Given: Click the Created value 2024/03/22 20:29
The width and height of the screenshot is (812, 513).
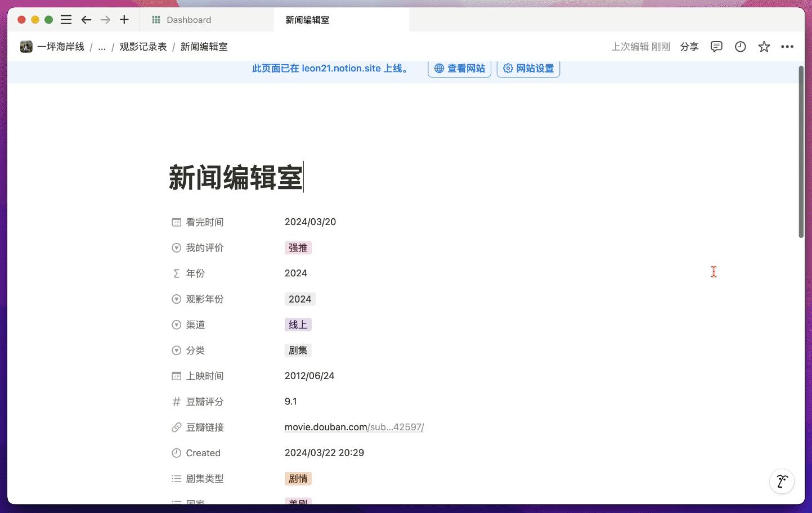Looking at the screenshot, I should (325, 453).
